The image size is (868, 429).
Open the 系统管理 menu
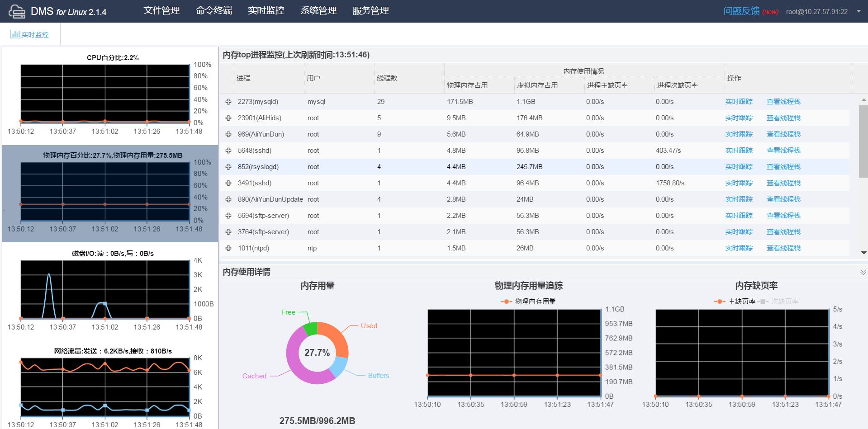click(x=318, y=10)
